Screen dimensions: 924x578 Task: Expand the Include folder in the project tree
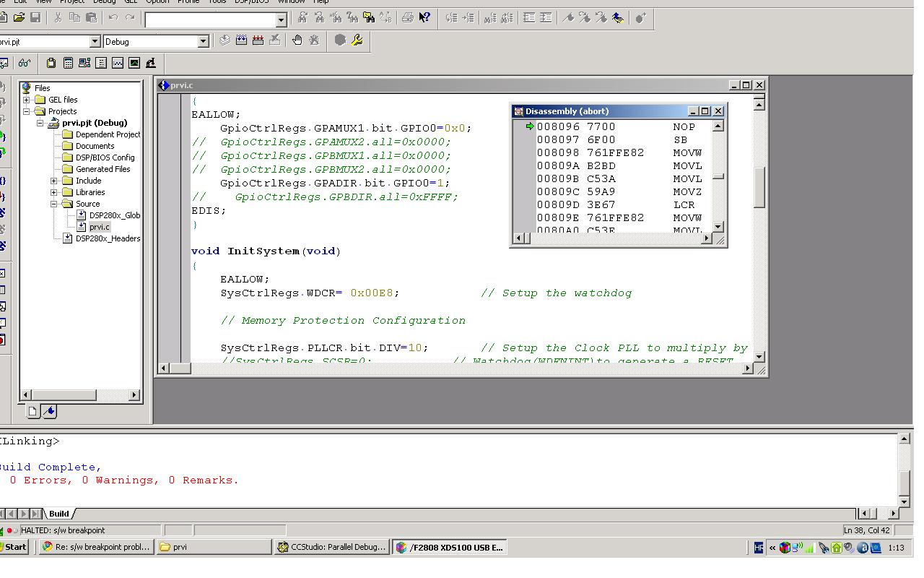pyautogui.click(x=53, y=180)
